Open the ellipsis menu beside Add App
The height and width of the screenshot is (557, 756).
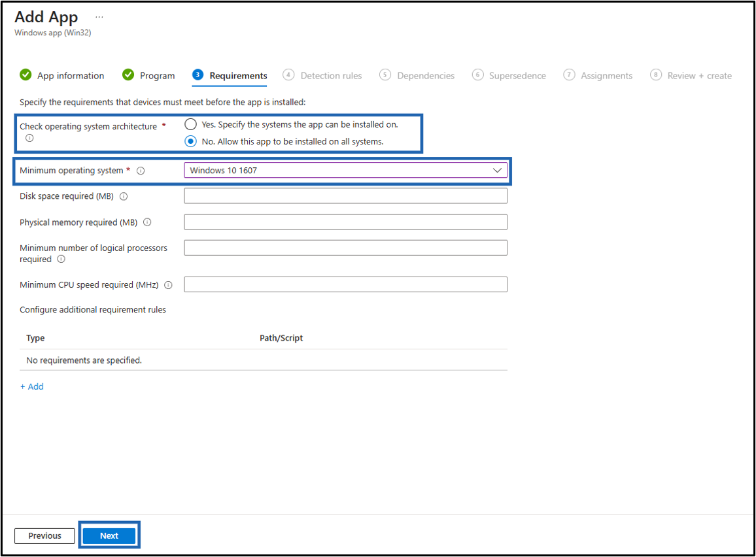tap(99, 17)
